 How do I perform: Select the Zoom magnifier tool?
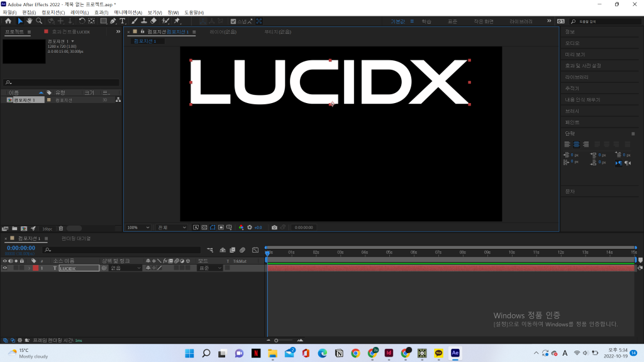[x=39, y=21]
